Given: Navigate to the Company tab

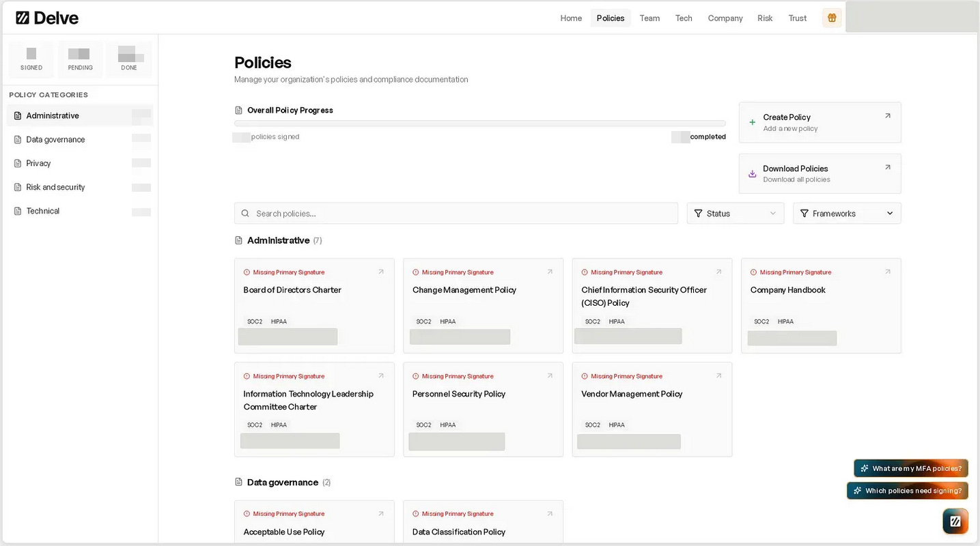Looking at the screenshot, I should point(725,18).
